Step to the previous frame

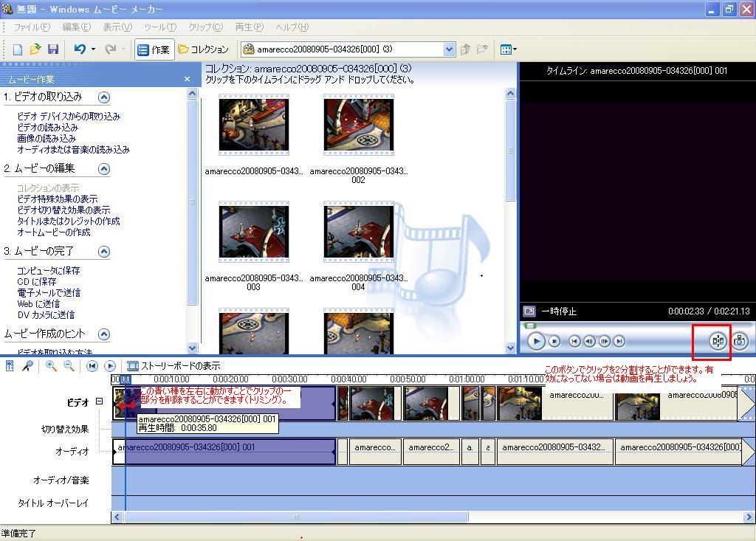tap(589, 342)
